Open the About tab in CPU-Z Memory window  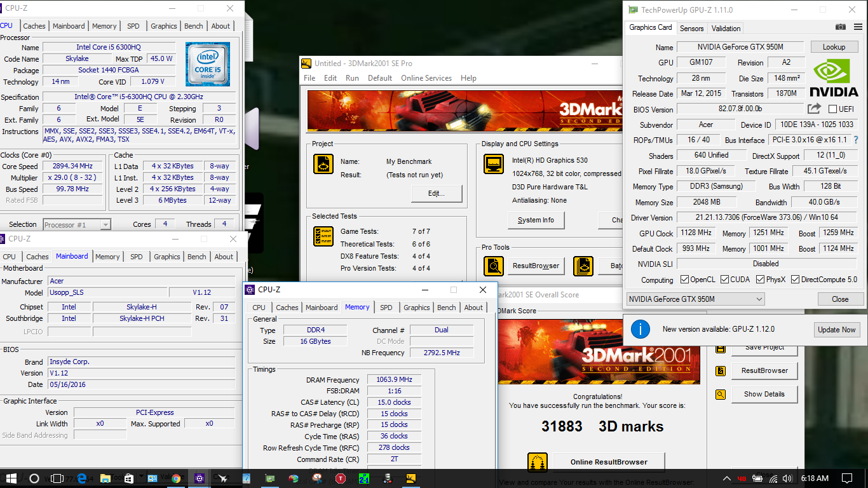pos(473,308)
